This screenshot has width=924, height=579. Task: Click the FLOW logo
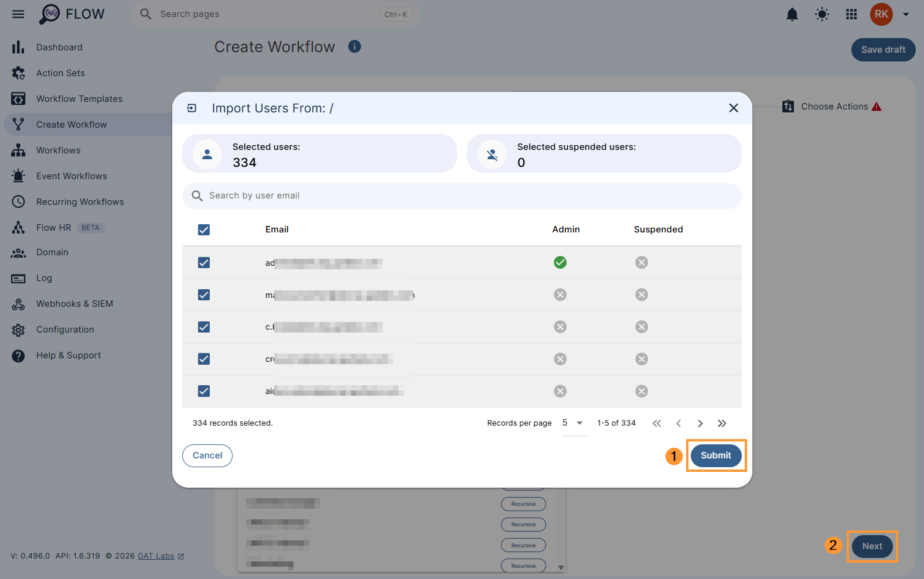tap(71, 14)
